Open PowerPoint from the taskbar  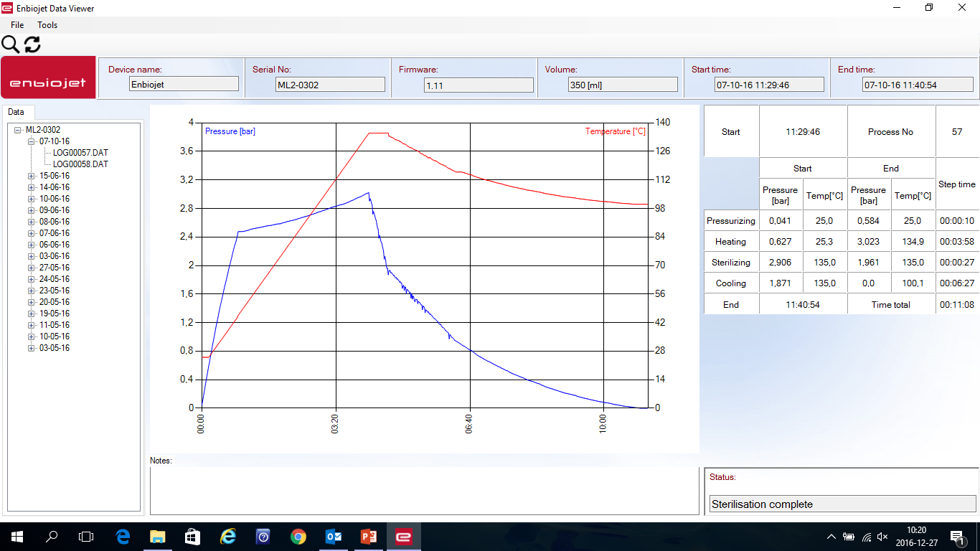pos(369,536)
